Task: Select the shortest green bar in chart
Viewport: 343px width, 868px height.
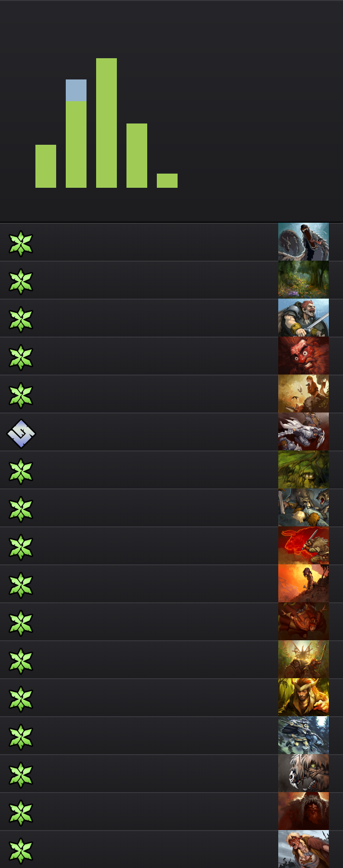Action: (x=167, y=181)
